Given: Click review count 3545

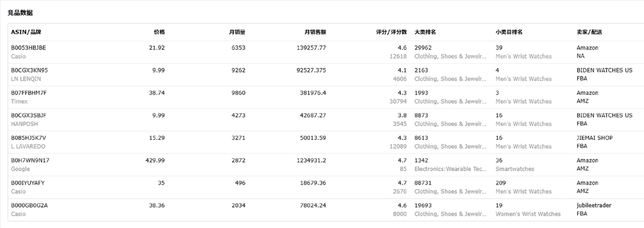Looking at the screenshot, I should tap(400, 124).
